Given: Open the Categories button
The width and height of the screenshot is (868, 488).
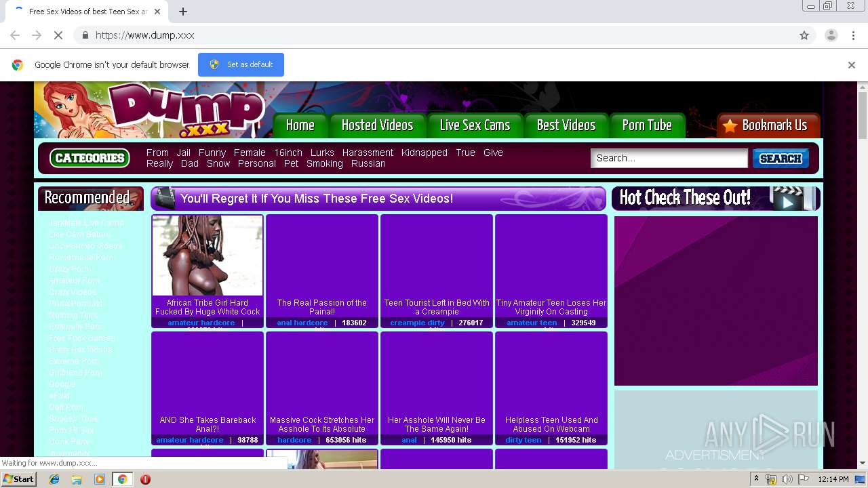Looking at the screenshot, I should pyautogui.click(x=90, y=158).
